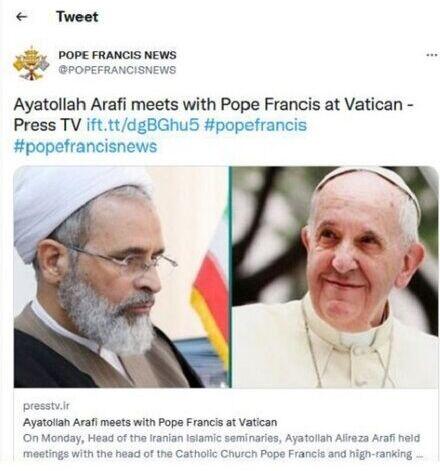
Task: Follow the ift.tt/dgBGhu5 short link
Action: click(x=143, y=125)
